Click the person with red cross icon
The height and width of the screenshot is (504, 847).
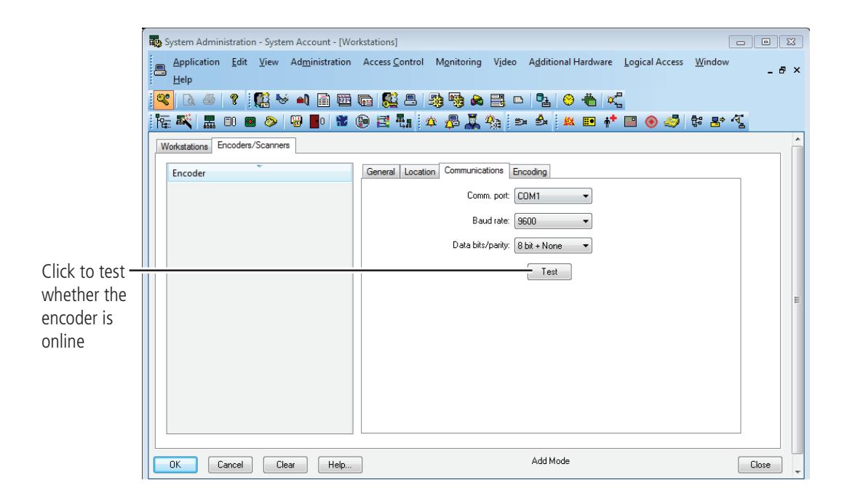(610, 121)
